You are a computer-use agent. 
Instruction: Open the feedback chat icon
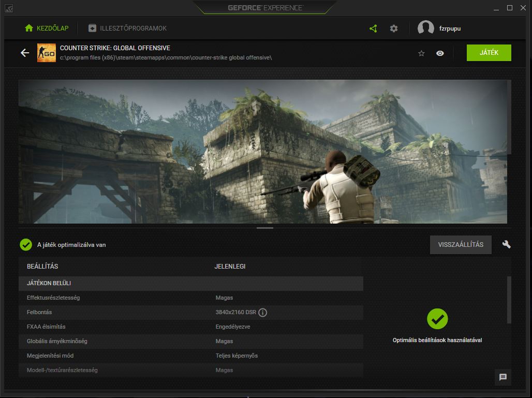[503, 377]
